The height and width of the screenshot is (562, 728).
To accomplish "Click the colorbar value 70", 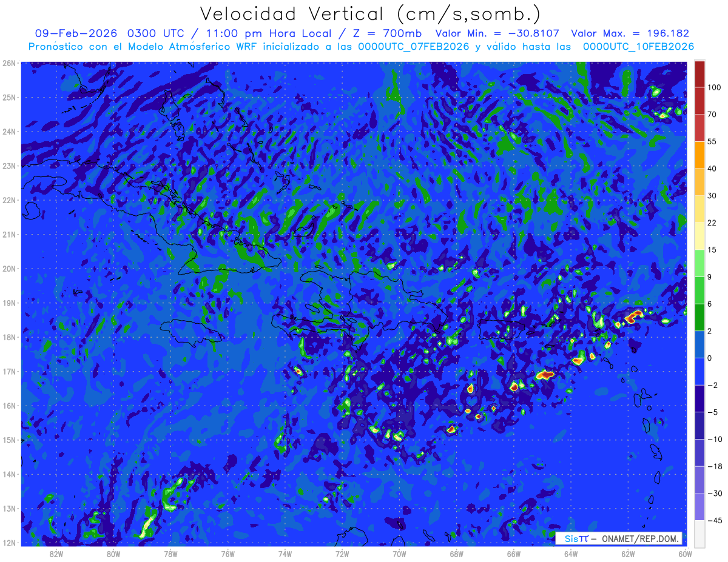I will (712, 115).
